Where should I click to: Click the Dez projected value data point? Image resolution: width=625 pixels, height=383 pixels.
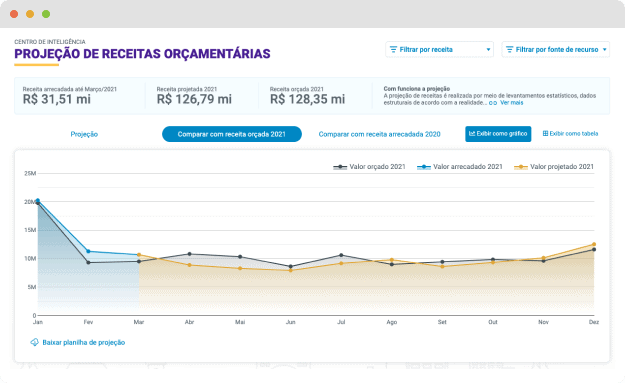point(594,244)
